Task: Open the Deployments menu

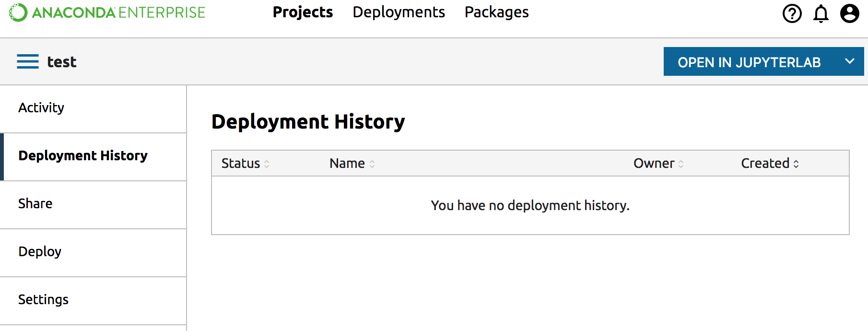Action: click(399, 12)
